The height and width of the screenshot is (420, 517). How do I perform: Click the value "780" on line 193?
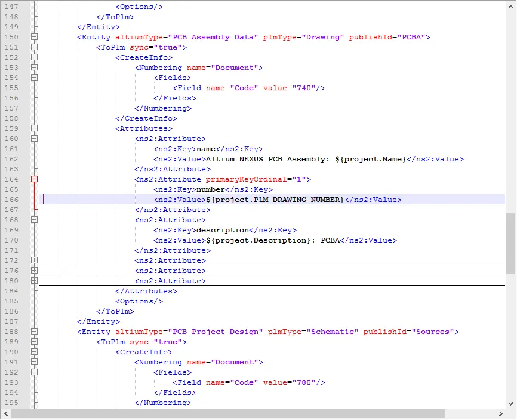(304, 382)
